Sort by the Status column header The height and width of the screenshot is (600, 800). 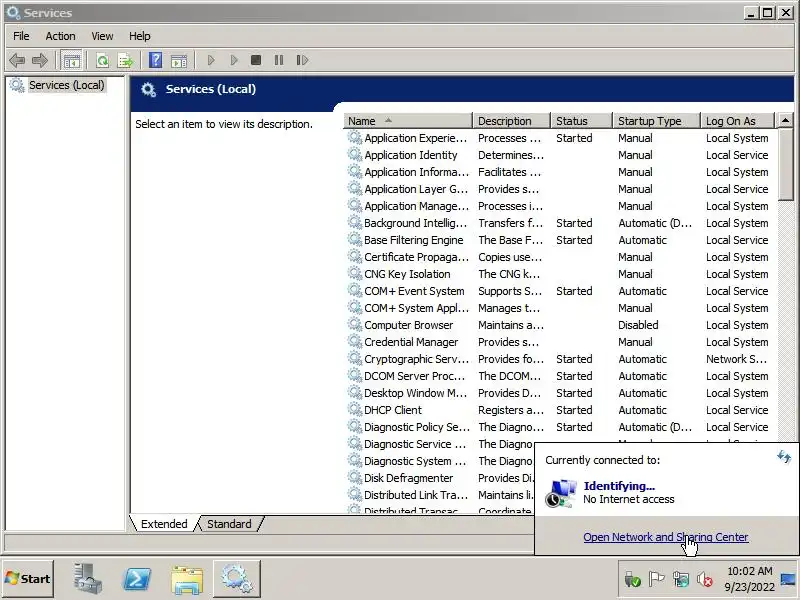pos(581,121)
